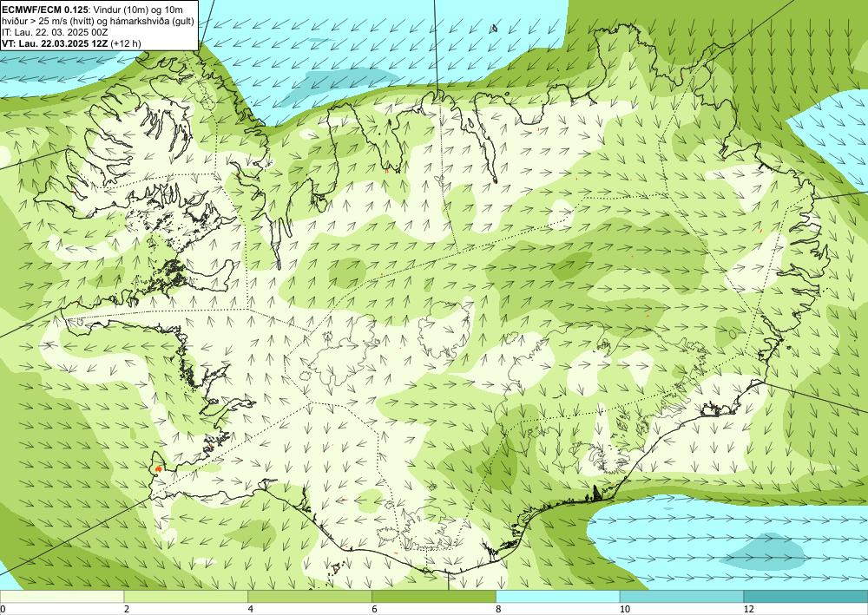Click the legend scale label '8'

(499, 609)
